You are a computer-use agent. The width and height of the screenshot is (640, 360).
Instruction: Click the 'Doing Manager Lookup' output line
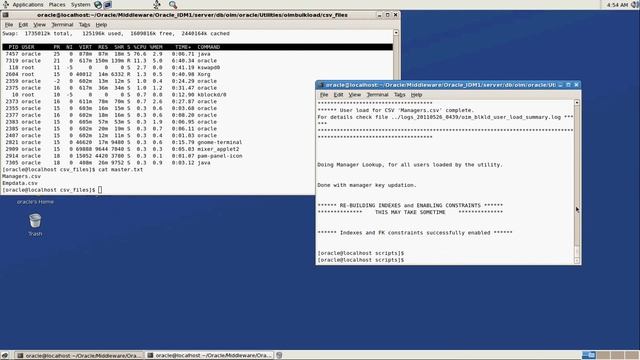[x=410, y=165]
